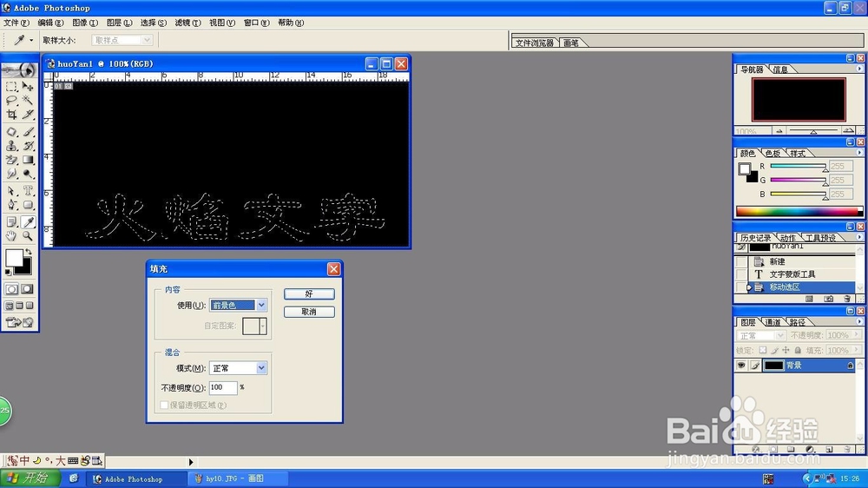Select the Type tool

[x=28, y=191]
